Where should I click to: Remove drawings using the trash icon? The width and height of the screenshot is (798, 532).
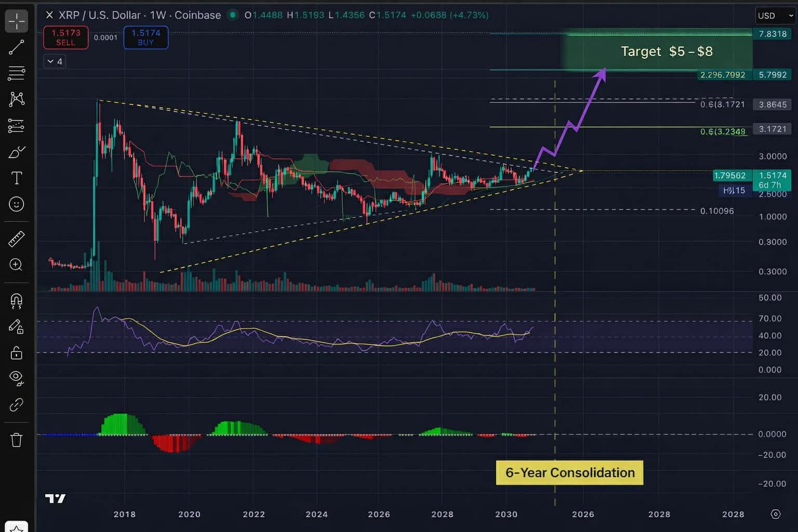click(x=17, y=440)
